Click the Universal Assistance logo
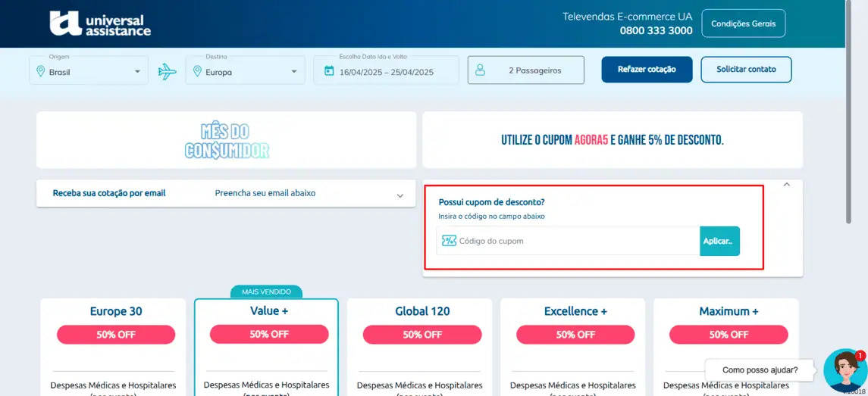Image resolution: width=868 pixels, height=396 pixels. coord(100,23)
